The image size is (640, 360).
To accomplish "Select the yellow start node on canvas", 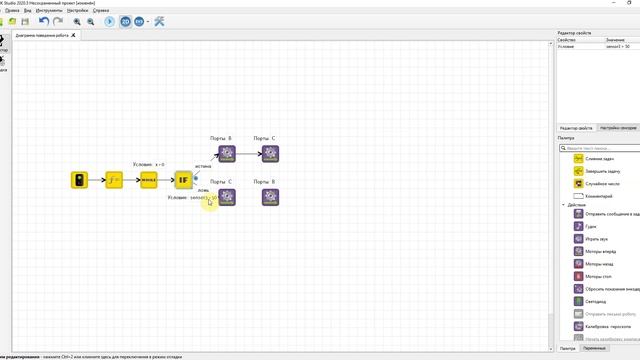I will (x=79, y=180).
